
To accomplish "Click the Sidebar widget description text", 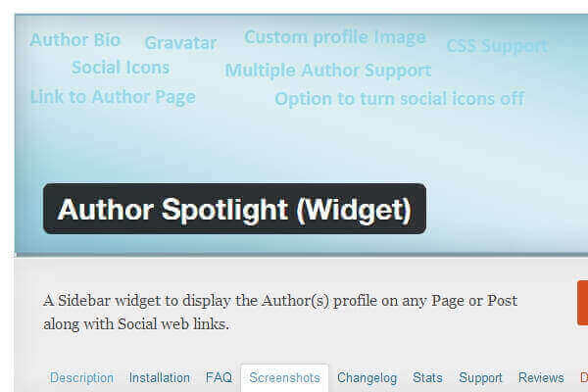I will pyautogui.click(x=280, y=312).
